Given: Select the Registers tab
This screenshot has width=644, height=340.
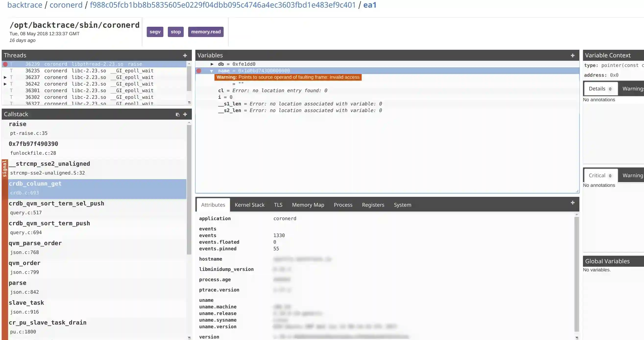Looking at the screenshot, I should click(x=373, y=204).
